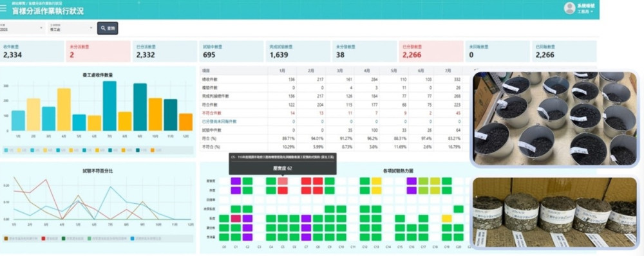Viewport: 644px width, 256px height.
Task: Click the red 不符合件數 row label
Action: click(x=212, y=113)
